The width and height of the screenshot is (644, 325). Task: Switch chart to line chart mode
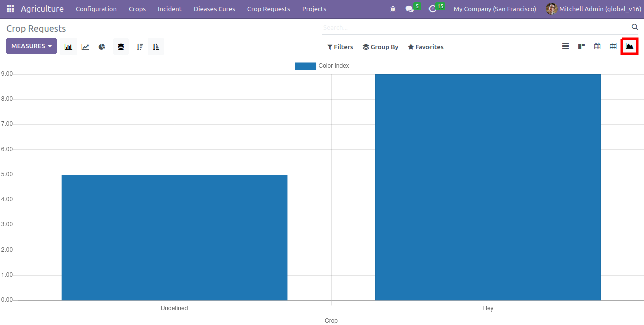pos(85,47)
